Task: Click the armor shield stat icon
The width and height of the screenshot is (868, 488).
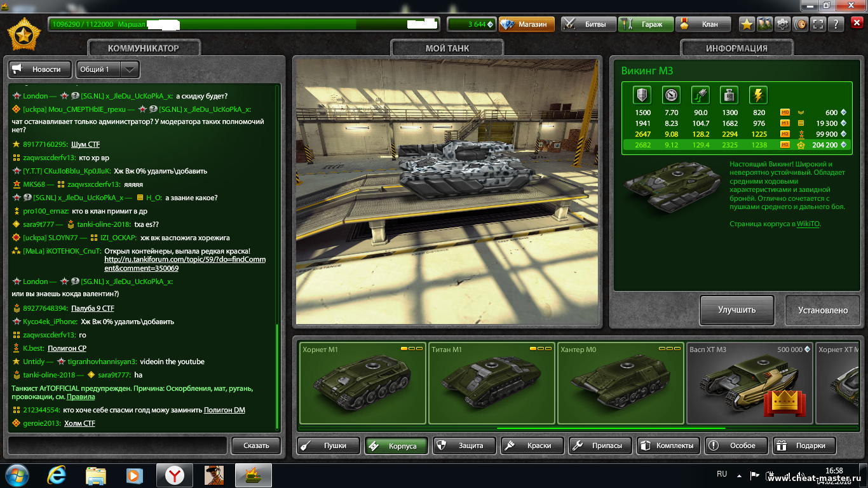Action: pyautogui.click(x=642, y=95)
